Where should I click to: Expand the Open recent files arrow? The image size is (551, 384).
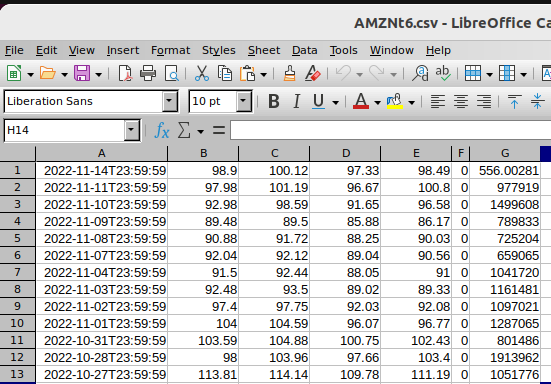pos(64,74)
